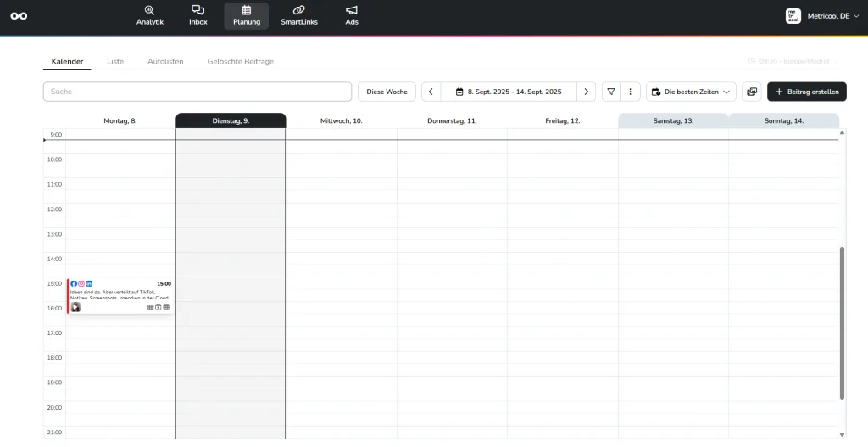Switch to the Liste tab

point(115,62)
